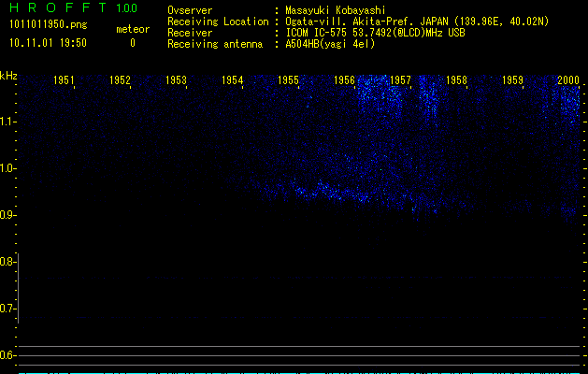This screenshot has width=588, height=374.
Task: Click the Receiving Location label
Action: pos(218,22)
